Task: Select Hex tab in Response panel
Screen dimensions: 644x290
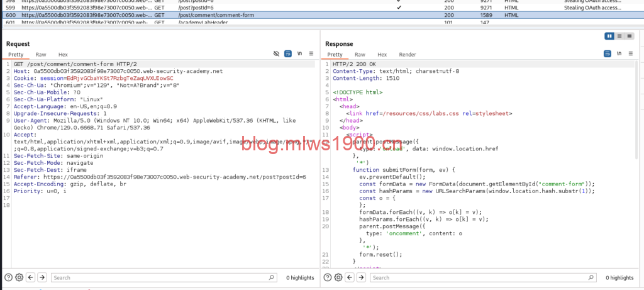Action: click(382, 54)
